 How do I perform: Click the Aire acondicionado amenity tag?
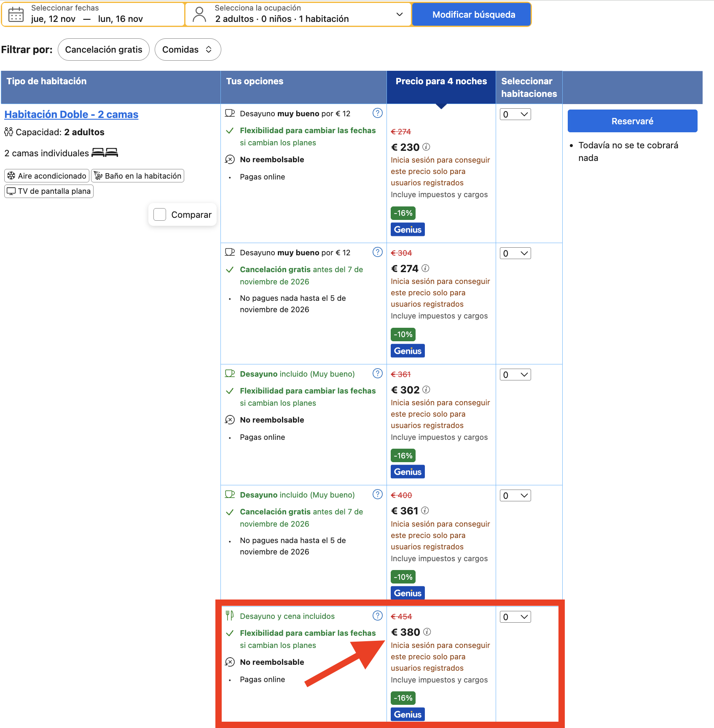[x=47, y=176]
